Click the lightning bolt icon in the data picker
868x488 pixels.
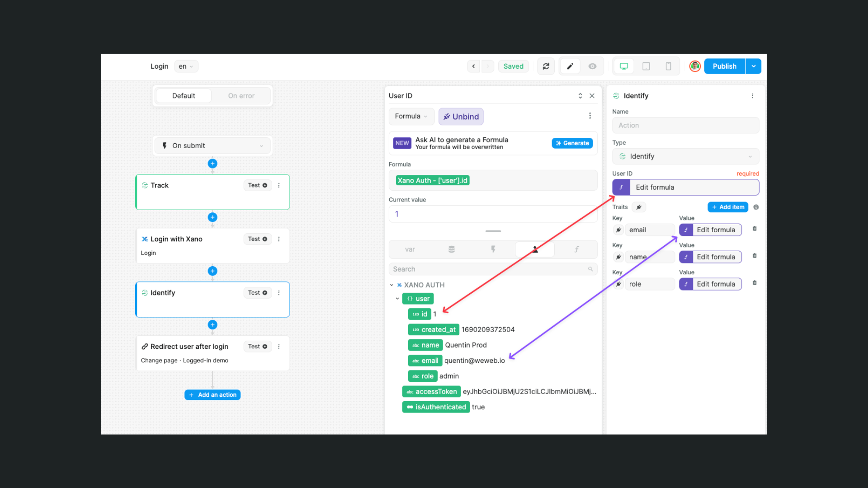click(x=493, y=249)
